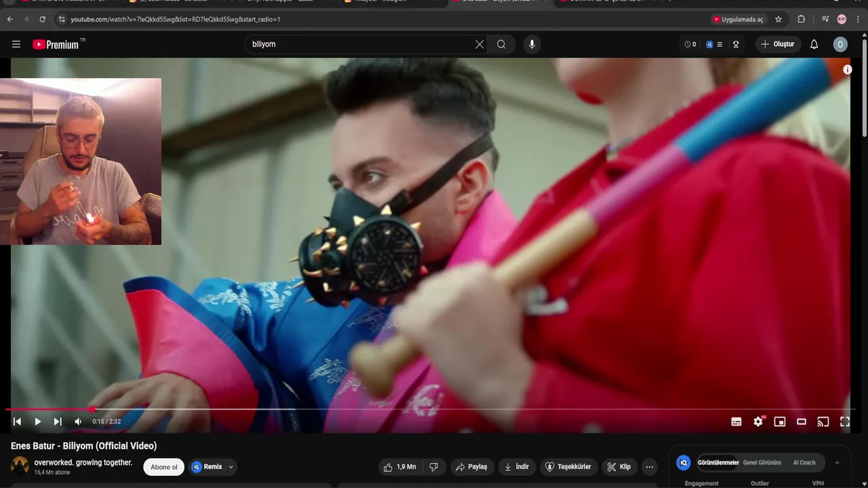Click the browser address bar URL

click(176, 19)
